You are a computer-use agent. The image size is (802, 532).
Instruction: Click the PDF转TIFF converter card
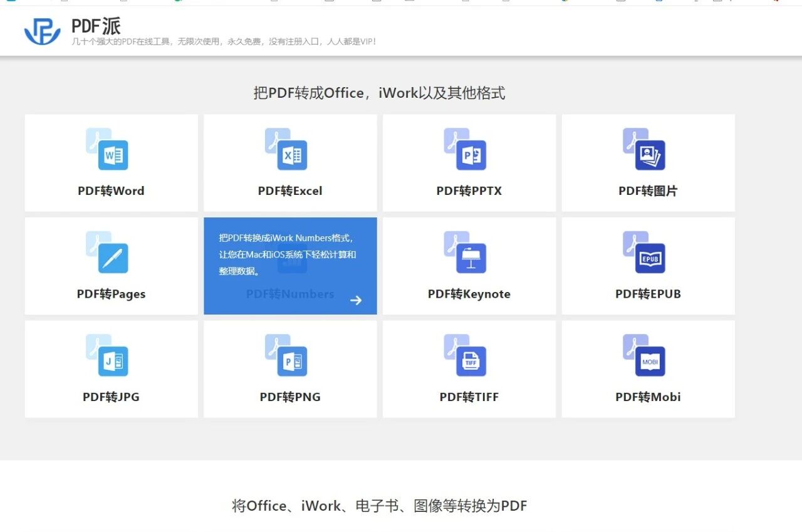point(469,368)
